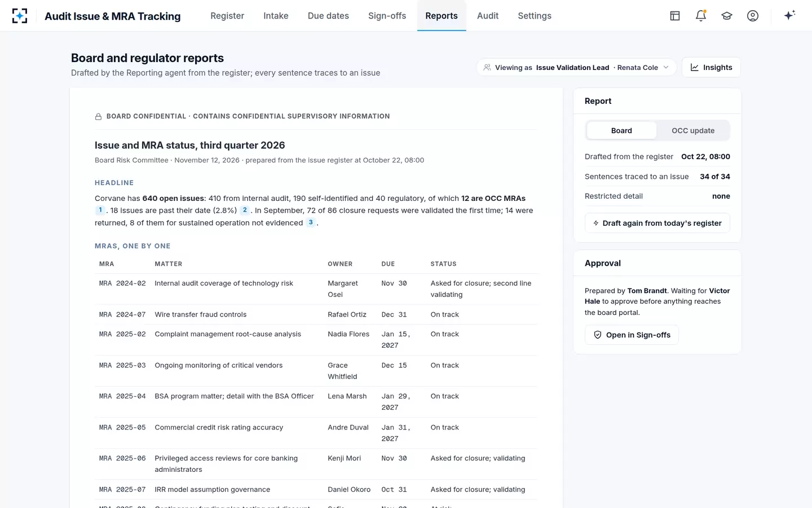Click citation marker 2 in headline
The image size is (812, 508).
(245, 210)
